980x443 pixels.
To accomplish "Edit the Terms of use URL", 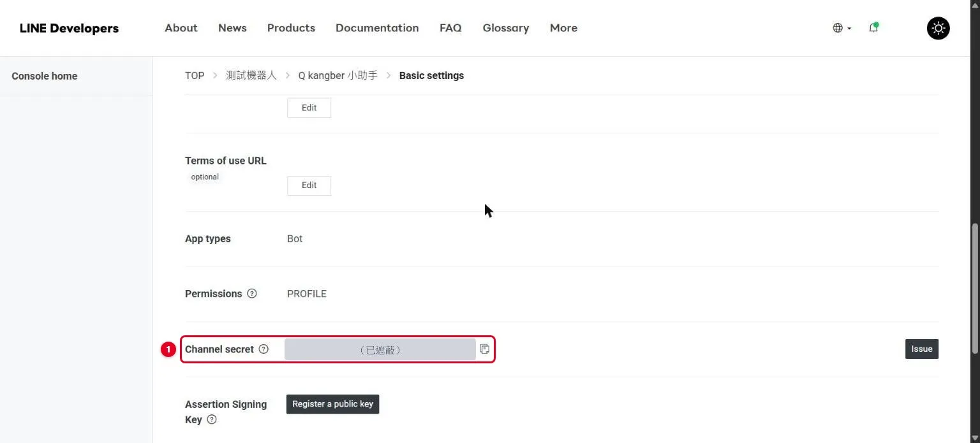I will point(309,185).
